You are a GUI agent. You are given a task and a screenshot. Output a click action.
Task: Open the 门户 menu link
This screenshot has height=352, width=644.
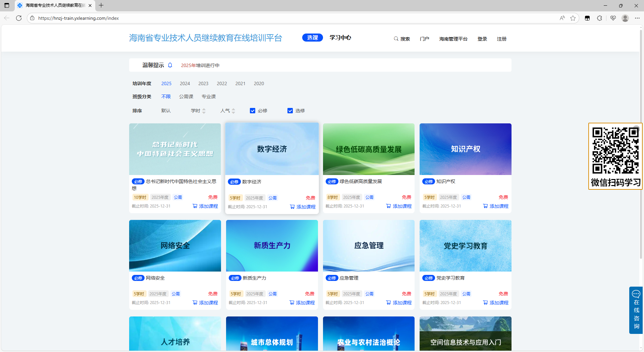click(x=424, y=39)
